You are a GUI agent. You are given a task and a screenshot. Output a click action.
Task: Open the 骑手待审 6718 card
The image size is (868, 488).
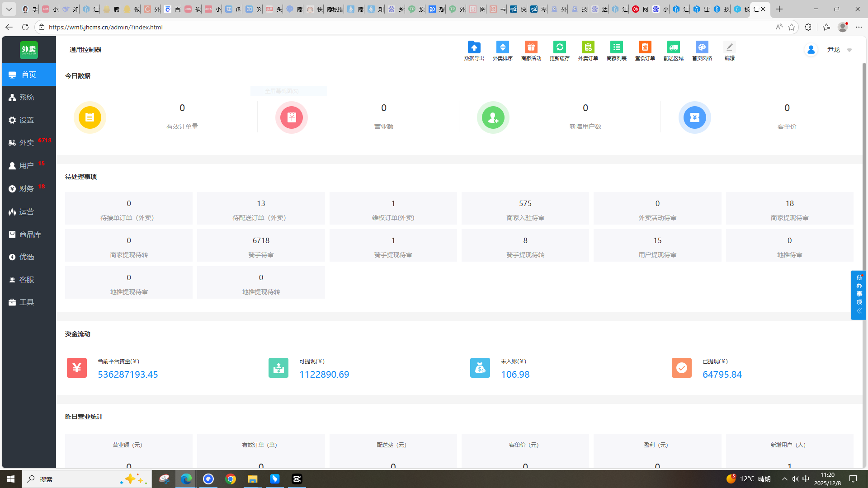[x=261, y=246]
